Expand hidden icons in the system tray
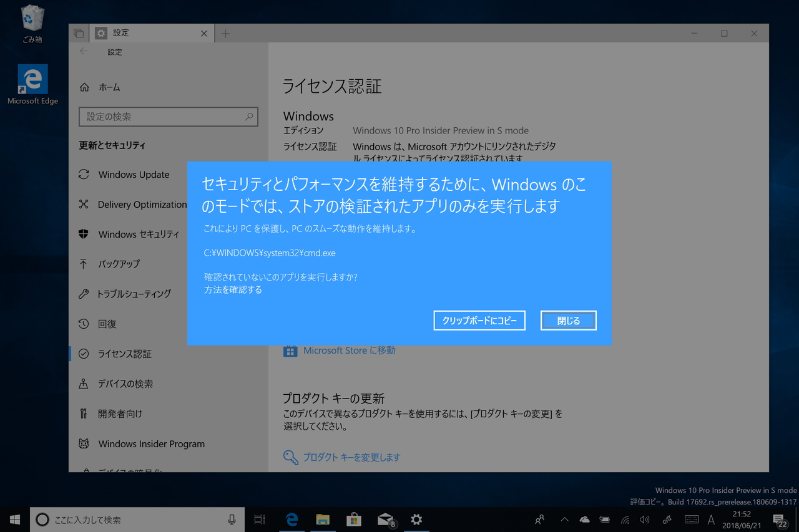This screenshot has height=532, width=799. 564,519
